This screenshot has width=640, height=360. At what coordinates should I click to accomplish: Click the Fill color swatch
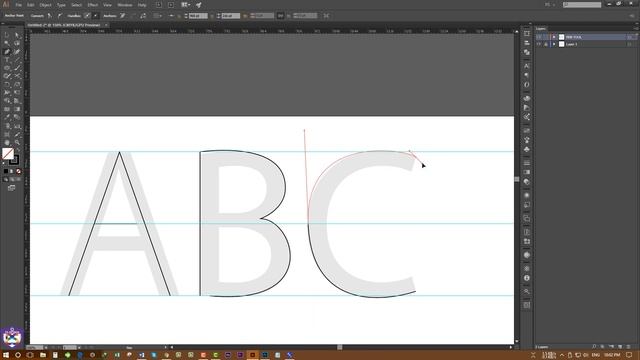[x=8, y=153]
